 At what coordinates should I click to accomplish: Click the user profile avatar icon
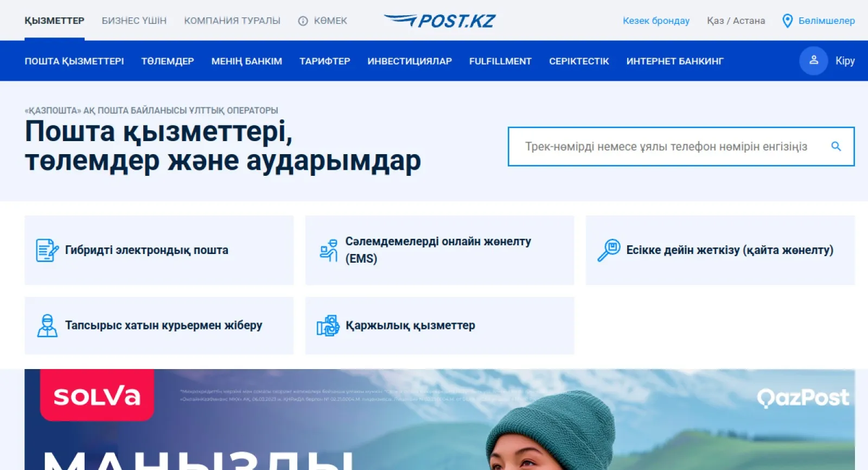coord(813,61)
